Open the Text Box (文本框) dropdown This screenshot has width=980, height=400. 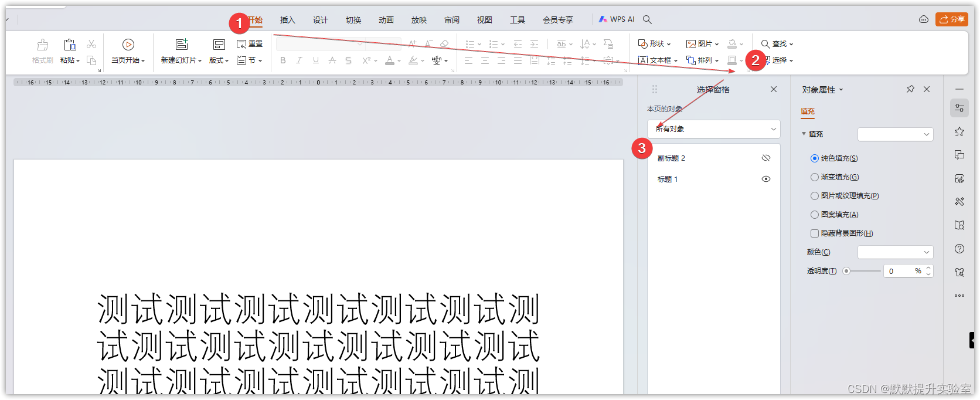point(658,60)
